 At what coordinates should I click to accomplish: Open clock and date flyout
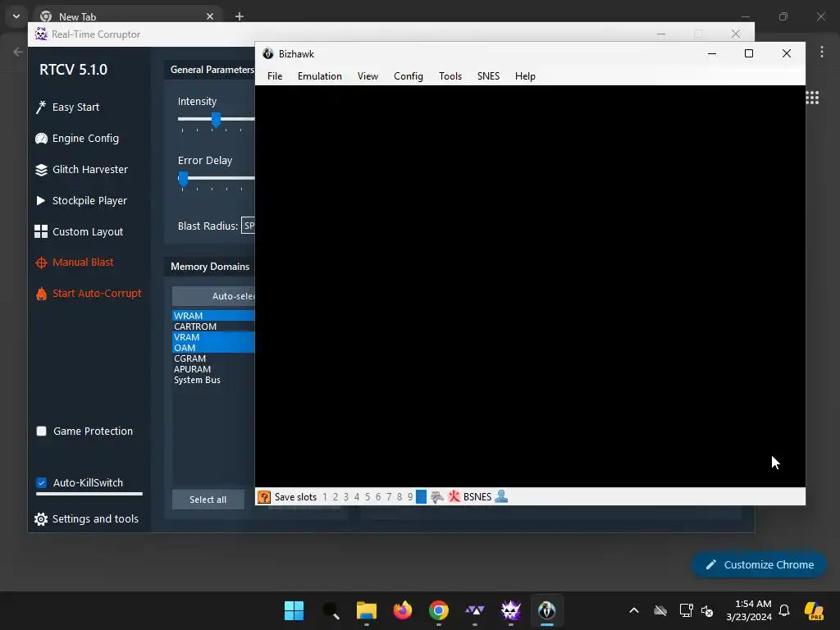point(749,610)
